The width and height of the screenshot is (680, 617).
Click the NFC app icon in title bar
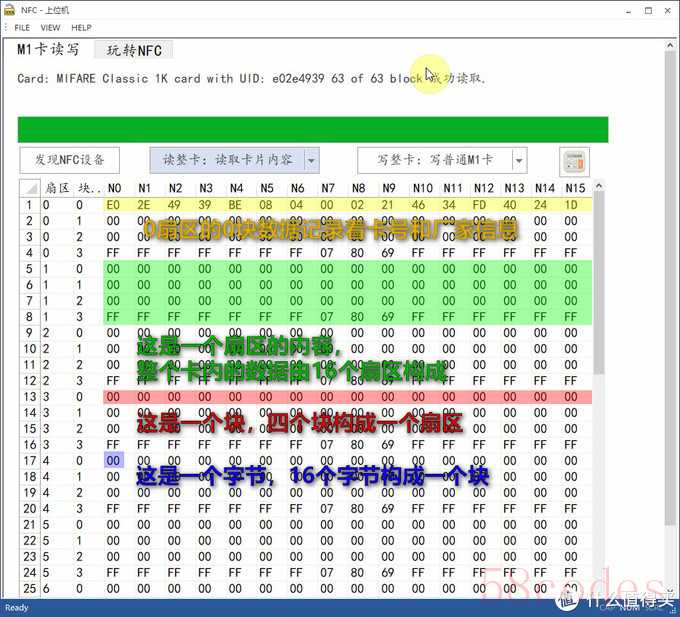[x=9, y=10]
